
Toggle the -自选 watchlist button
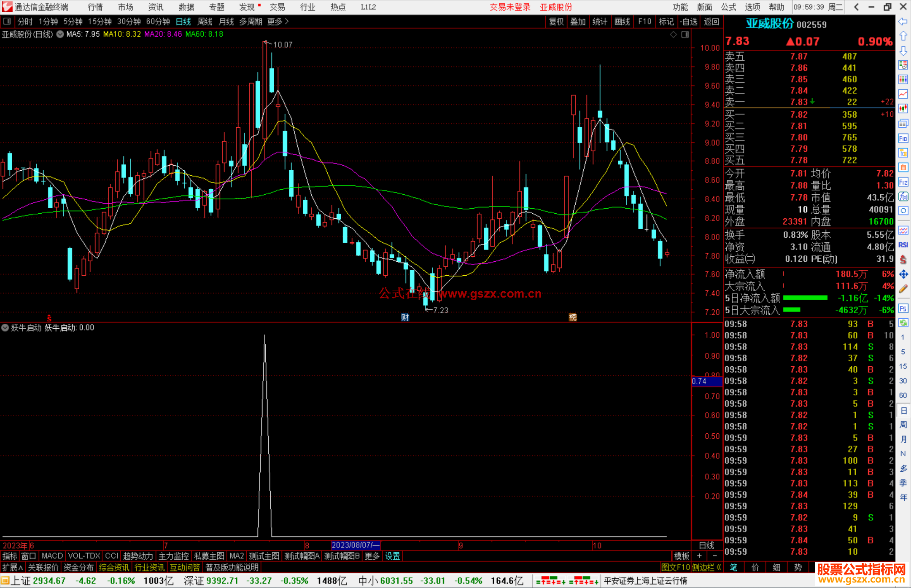689,21
